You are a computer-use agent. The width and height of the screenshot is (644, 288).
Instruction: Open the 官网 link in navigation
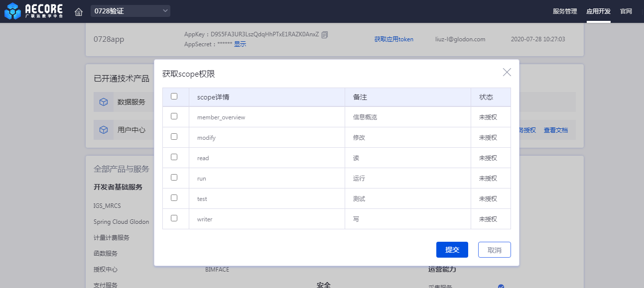tap(626, 11)
